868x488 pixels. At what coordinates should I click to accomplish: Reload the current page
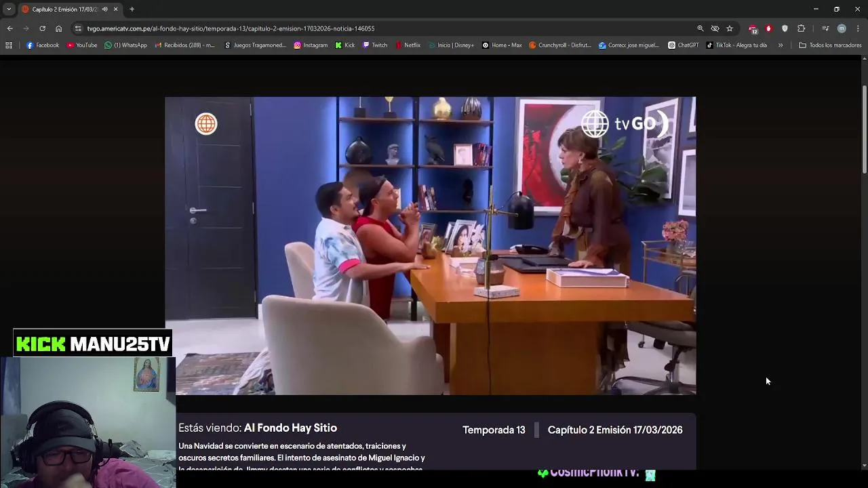[x=42, y=28]
